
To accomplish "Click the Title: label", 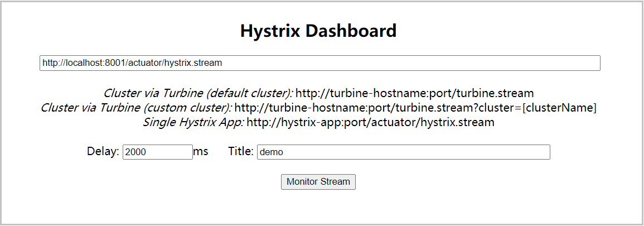I will click(241, 151).
